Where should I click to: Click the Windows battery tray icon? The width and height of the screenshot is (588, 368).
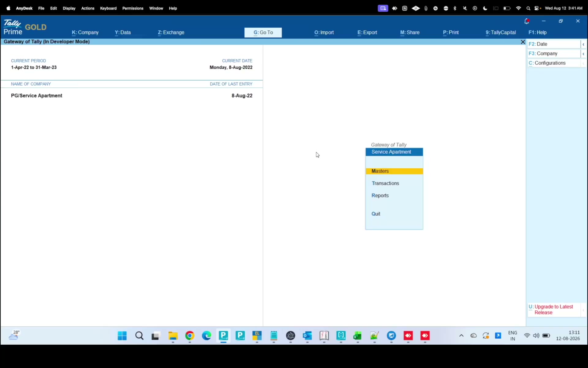pyautogui.click(x=546, y=335)
